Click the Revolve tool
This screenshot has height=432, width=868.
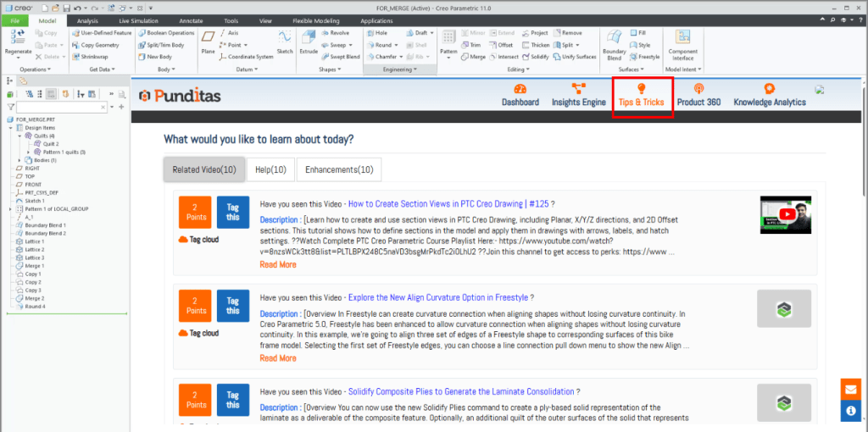coord(334,33)
